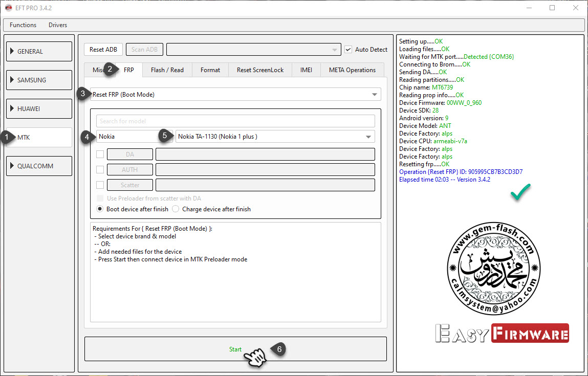Click the Chip name MT6739 log line
The width and height of the screenshot is (588, 376).
coord(426,87)
